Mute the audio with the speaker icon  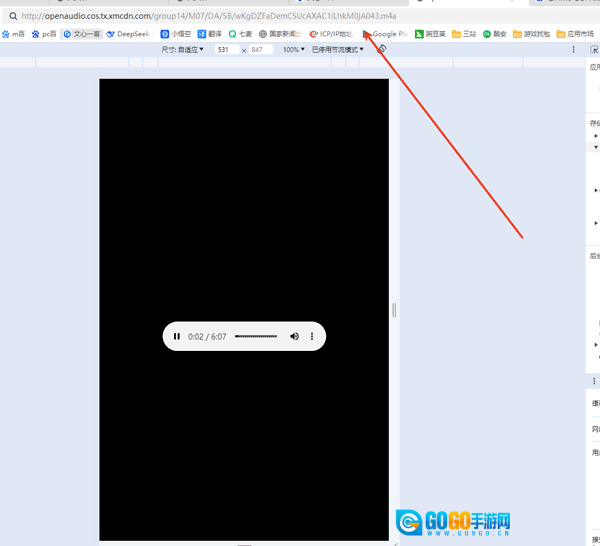point(294,336)
